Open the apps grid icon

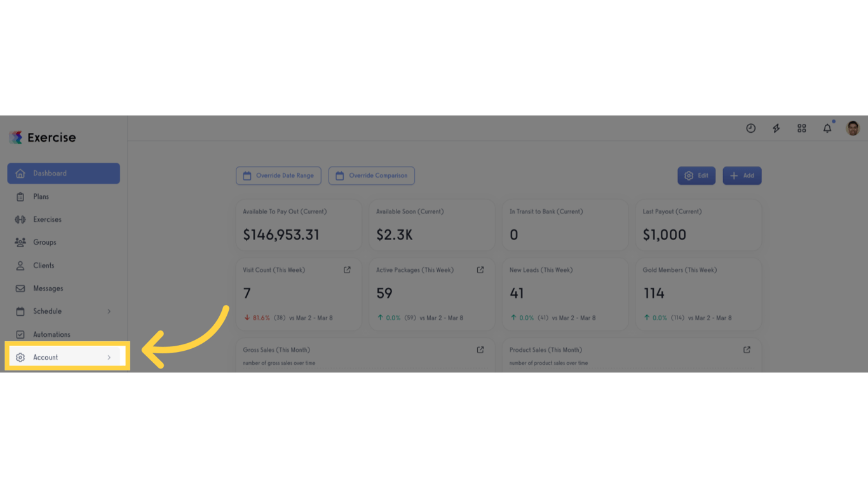tap(801, 128)
